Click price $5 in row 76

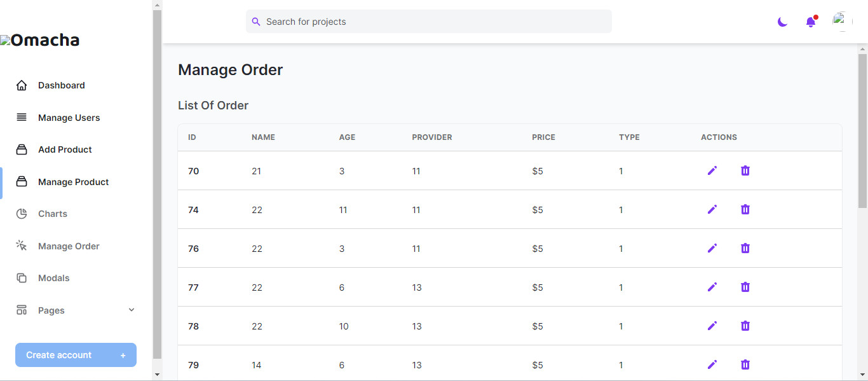click(x=538, y=249)
